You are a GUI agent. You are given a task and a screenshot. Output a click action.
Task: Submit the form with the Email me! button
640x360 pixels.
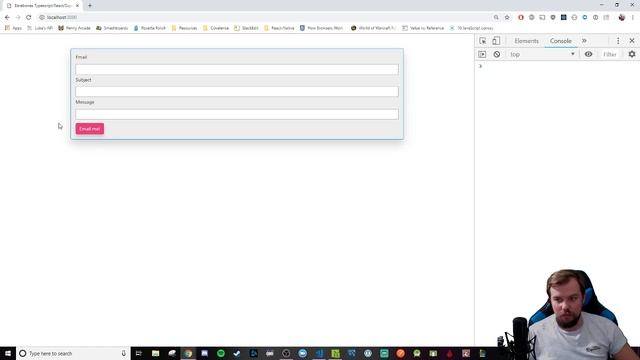(90, 129)
